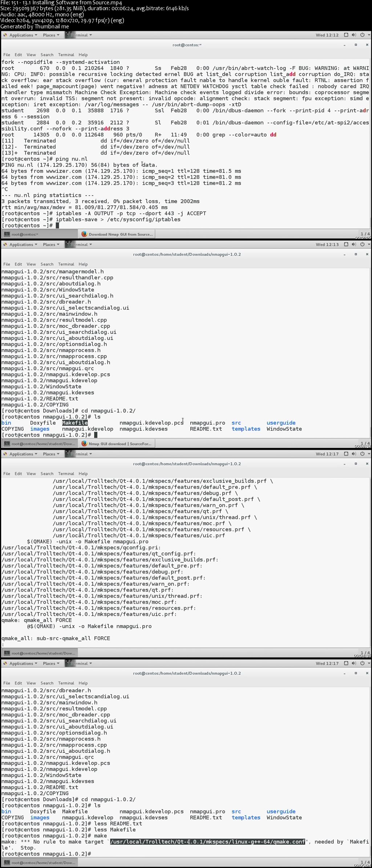Click power icon beside Wed 12:12 clock

click(x=362, y=35)
